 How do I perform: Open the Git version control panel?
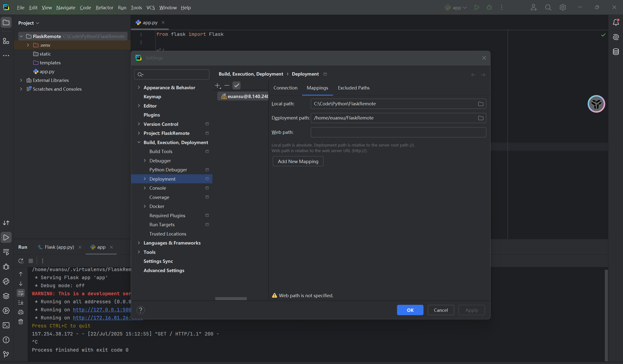(6, 354)
